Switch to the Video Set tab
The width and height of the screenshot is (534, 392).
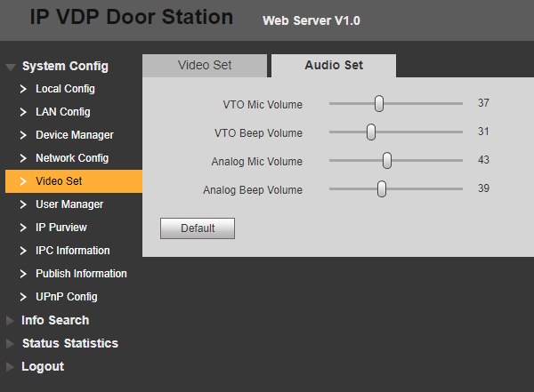[205, 65]
